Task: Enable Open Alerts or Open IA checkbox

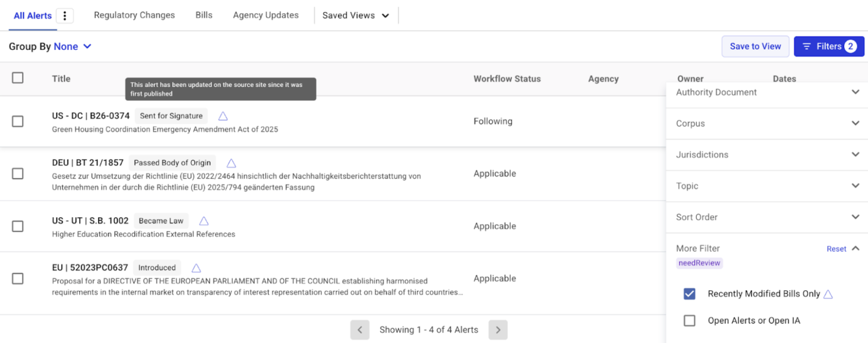Action: (689, 321)
